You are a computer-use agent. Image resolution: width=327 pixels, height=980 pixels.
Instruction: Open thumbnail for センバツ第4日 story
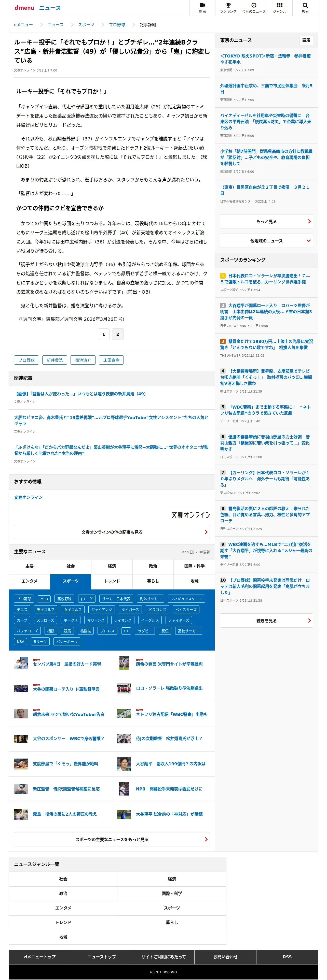[21, 663]
